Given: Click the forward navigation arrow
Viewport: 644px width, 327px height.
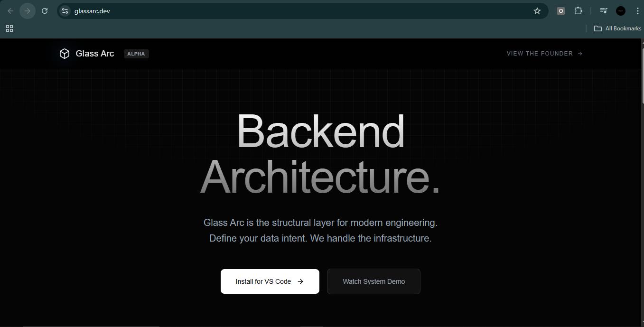Looking at the screenshot, I should pyautogui.click(x=27, y=10).
